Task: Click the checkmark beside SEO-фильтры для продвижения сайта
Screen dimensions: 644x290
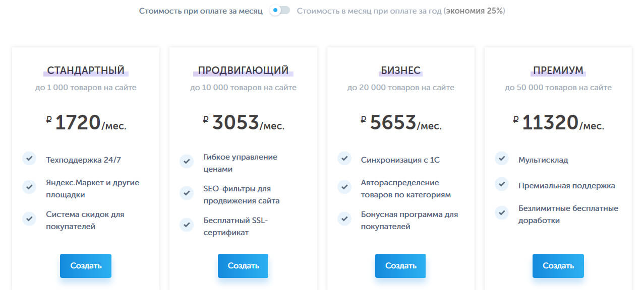Action: 187,193
